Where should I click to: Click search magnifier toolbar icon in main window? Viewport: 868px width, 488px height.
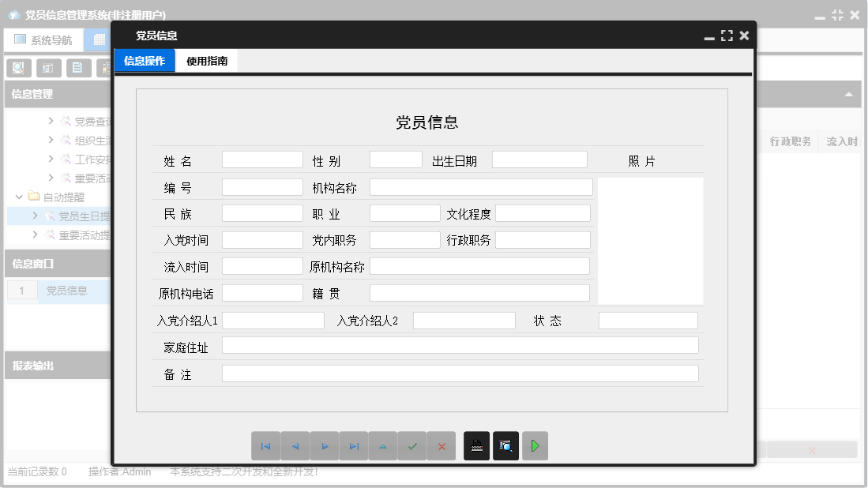[x=19, y=68]
